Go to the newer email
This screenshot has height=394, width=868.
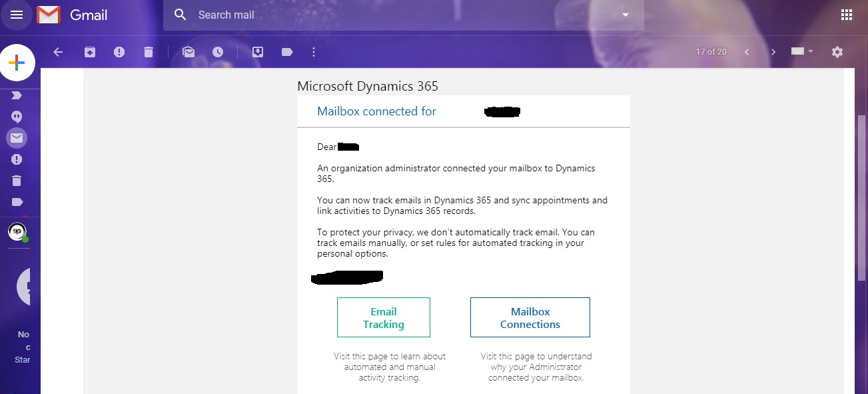(747, 52)
